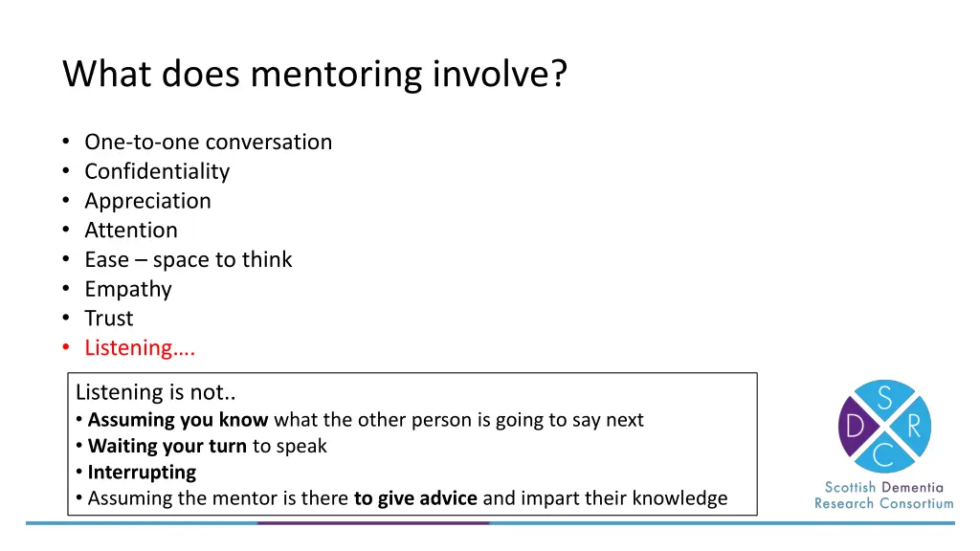Click the 'Appreciation' bullet item
Viewport: 980px width, 551px height.
[x=147, y=201]
